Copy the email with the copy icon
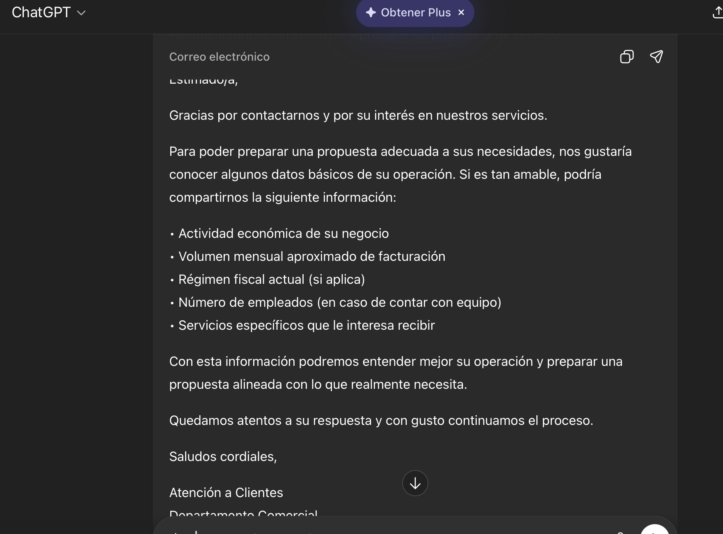 click(x=627, y=57)
